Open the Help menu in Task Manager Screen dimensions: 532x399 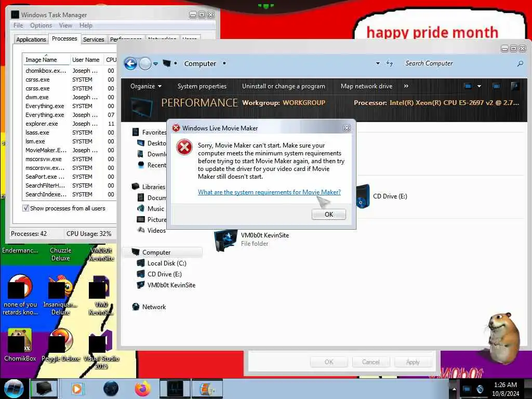(x=86, y=25)
